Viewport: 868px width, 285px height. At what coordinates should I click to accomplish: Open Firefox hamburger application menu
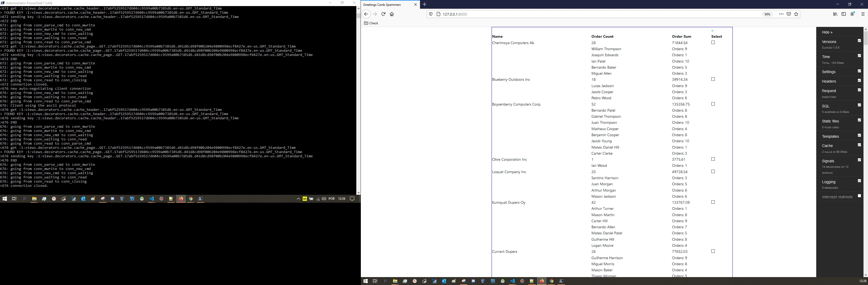863,14
